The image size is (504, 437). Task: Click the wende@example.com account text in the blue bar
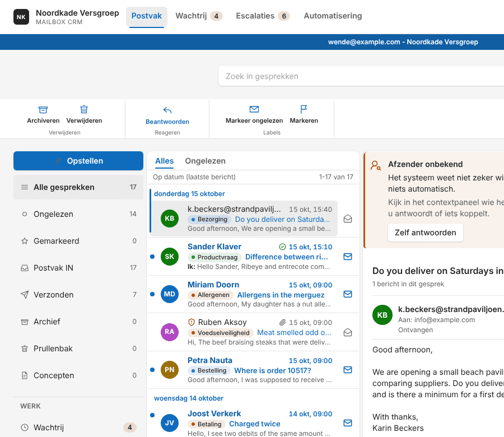[403, 42]
